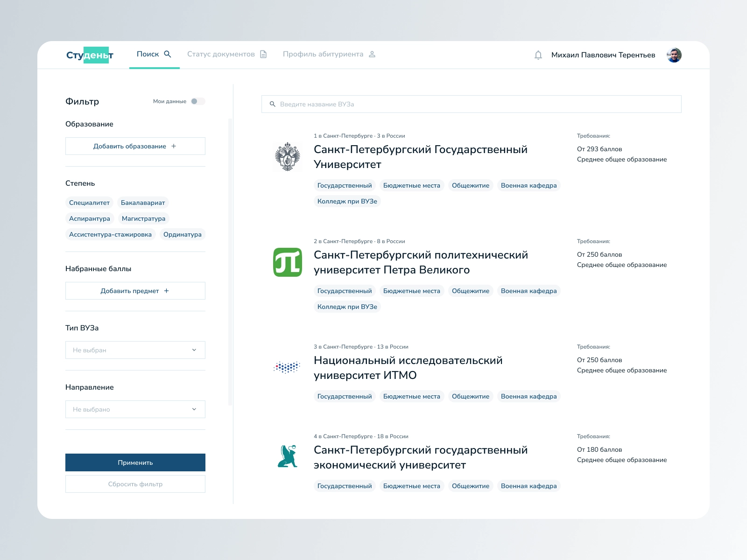This screenshot has width=747, height=560.
Task: Click the notification bell icon
Action: click(x=538, y=55)
